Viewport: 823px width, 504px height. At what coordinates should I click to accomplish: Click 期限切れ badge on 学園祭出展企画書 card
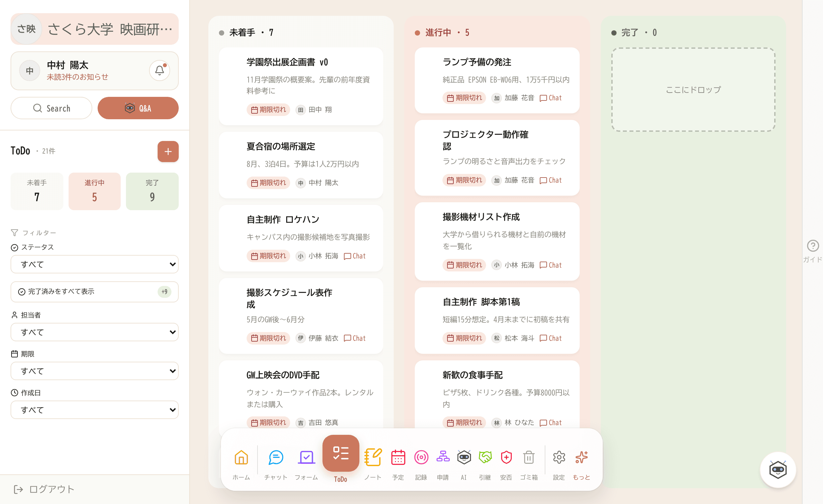[268, 109]
